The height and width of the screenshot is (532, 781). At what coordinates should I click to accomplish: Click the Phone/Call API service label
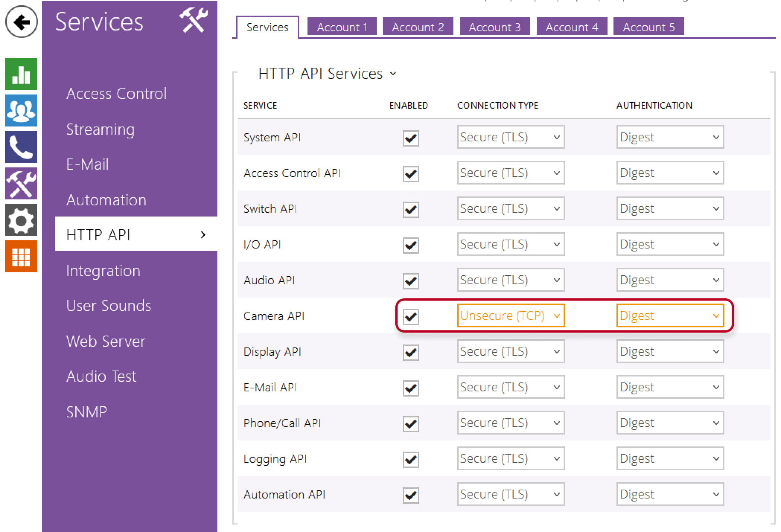(282, 423)
